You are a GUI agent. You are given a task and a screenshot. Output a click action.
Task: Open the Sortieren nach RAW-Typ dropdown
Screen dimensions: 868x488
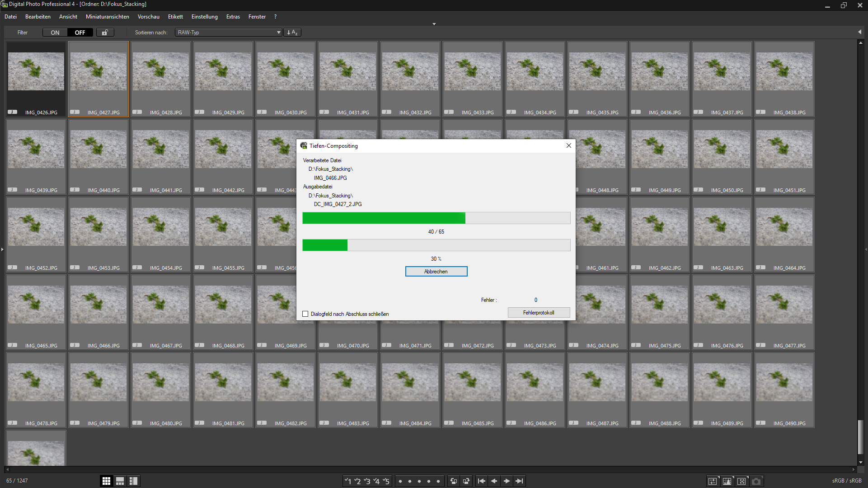tap(229, 33)
